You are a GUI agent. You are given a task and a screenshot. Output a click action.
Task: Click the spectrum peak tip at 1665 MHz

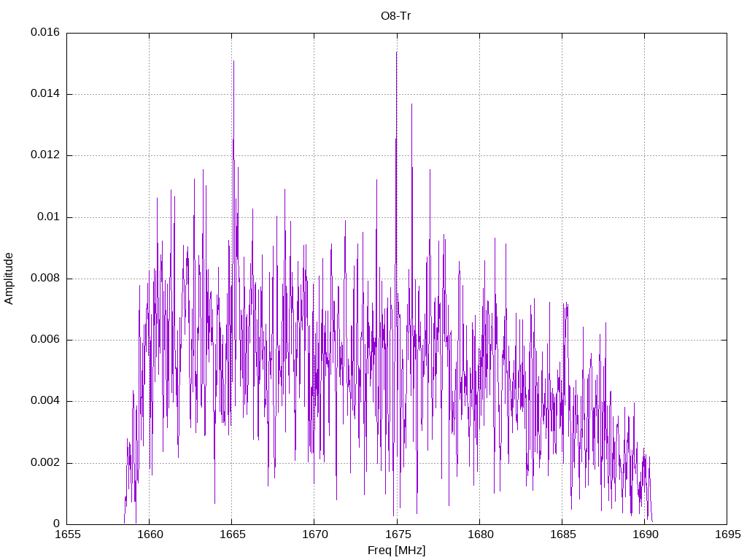(233, 61)
